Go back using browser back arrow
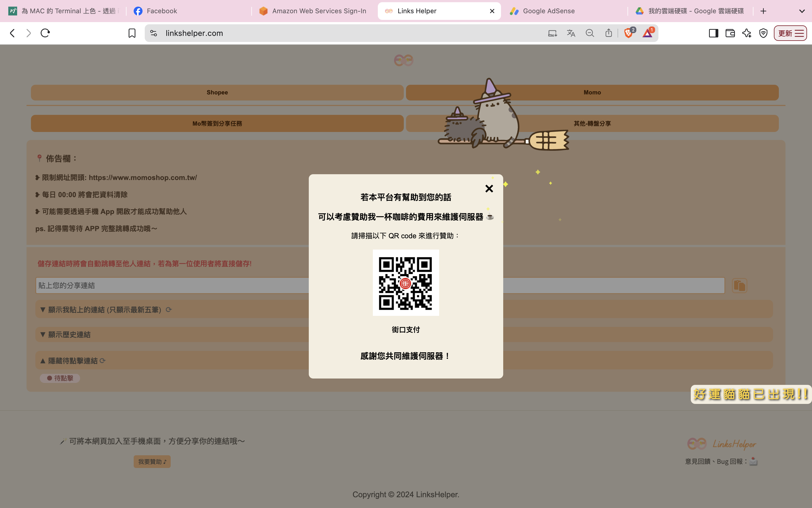This screenshot has width=812, height=508. [12, 33]
